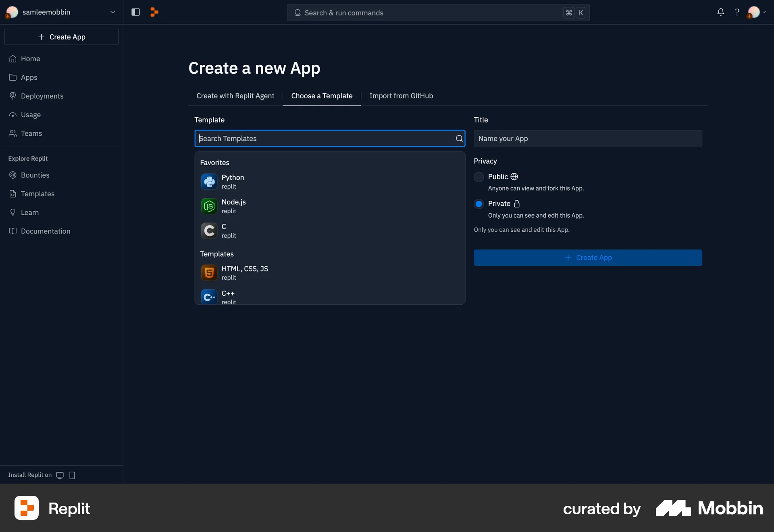
Task: Toggle the sidebar panel collapse icon
Action: tap(135, 12)
